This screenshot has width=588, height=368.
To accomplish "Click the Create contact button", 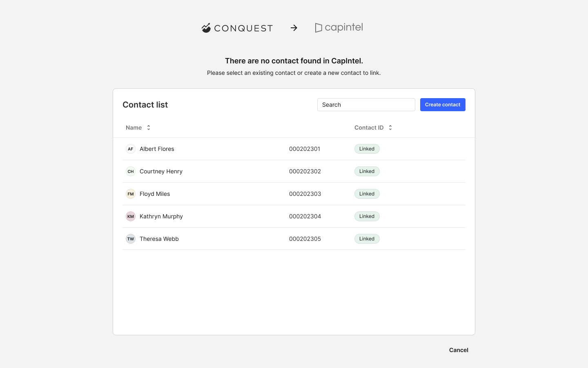I will [x=443, y=105].
